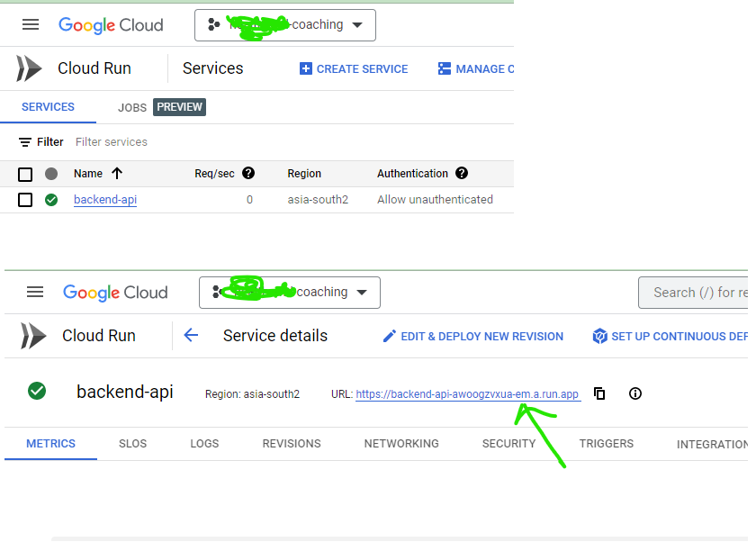The image size is (756, 542).
Task: Click the backend-api service title heading
Action: pos(125,392)
